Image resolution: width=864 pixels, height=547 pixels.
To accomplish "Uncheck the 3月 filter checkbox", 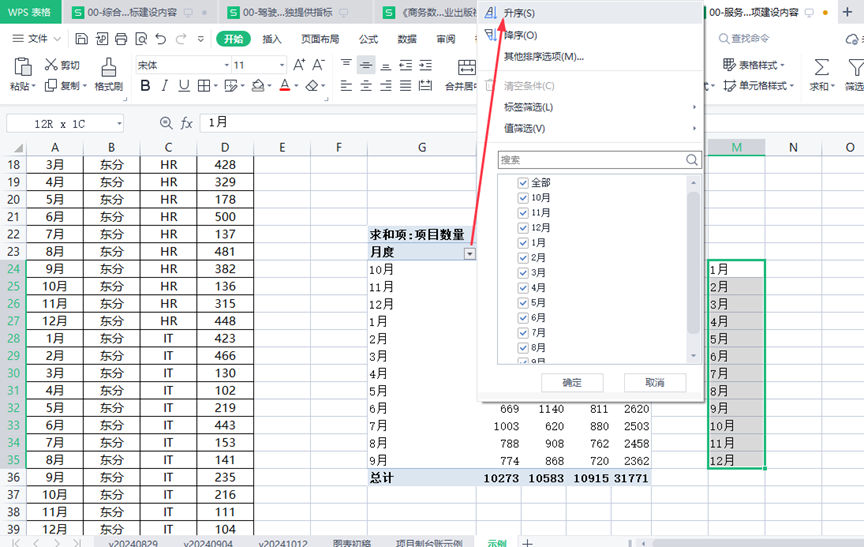I will coord(523,272).
